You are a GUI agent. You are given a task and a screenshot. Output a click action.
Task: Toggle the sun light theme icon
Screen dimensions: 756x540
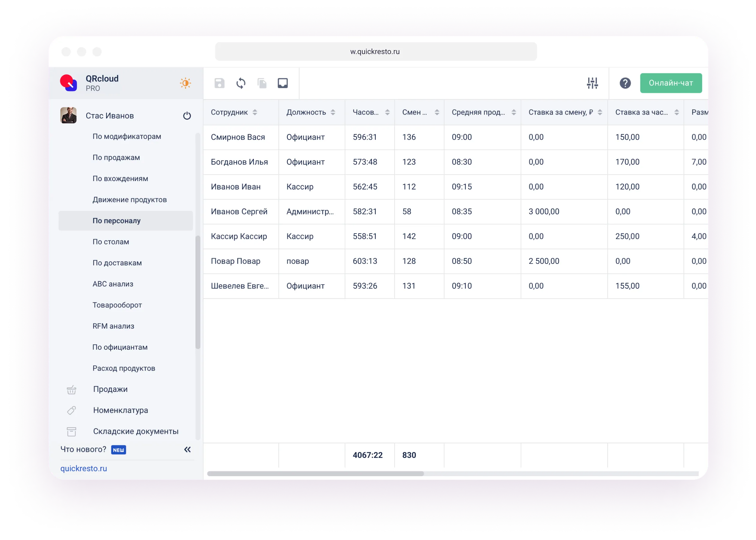click(185, 83)
